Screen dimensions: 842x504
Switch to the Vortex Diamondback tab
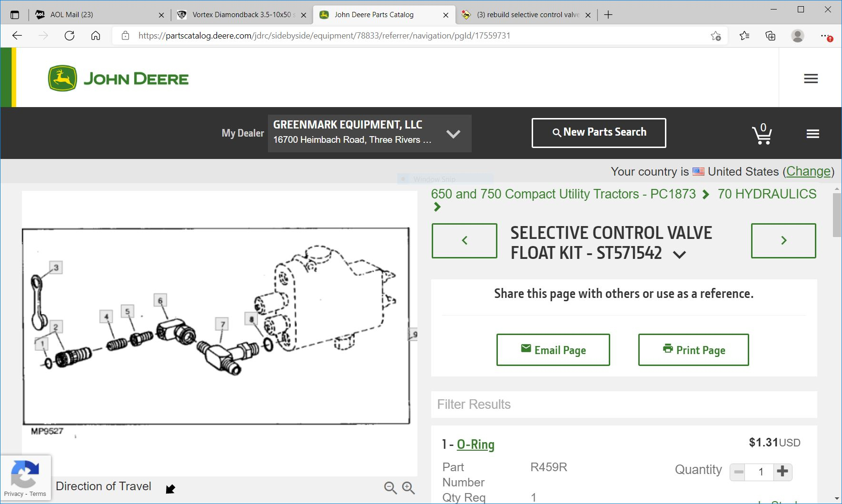click(x=238, y=15)
